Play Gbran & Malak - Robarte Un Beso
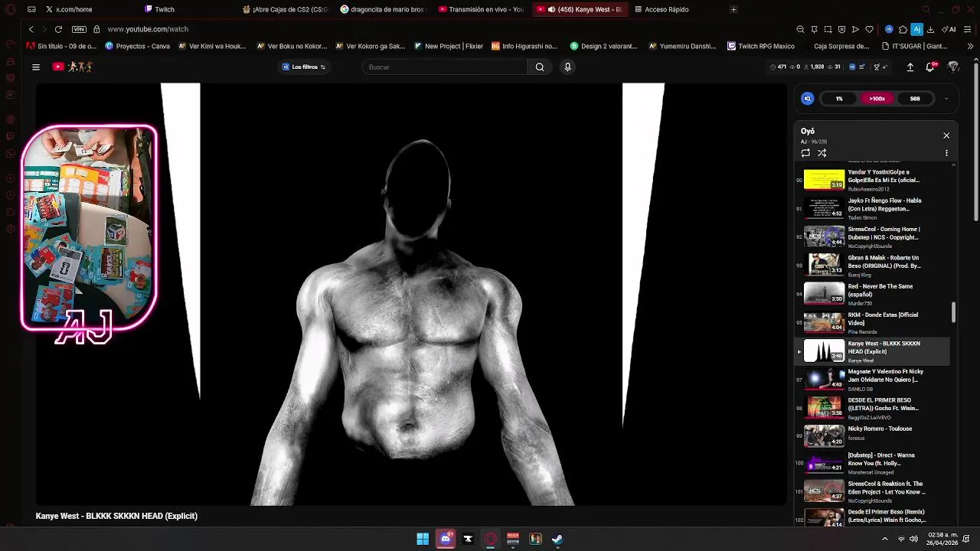This screenshot has height=551, width=980. [x=872, y=266]
